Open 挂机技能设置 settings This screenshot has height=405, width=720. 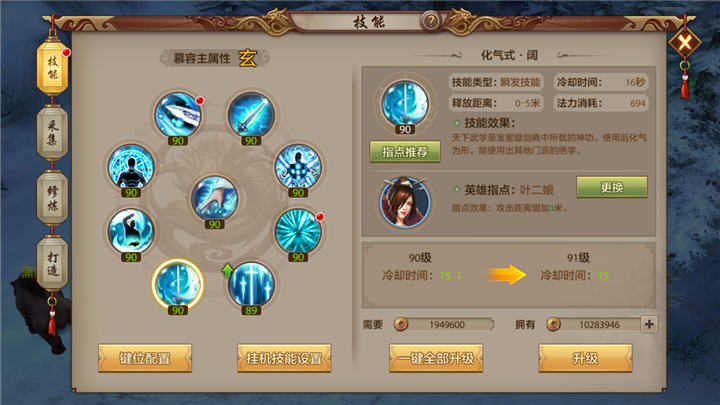coord(284,358)
